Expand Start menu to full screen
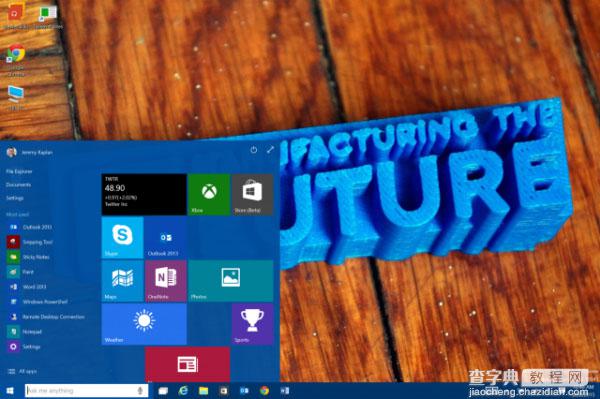 point(270,150)
